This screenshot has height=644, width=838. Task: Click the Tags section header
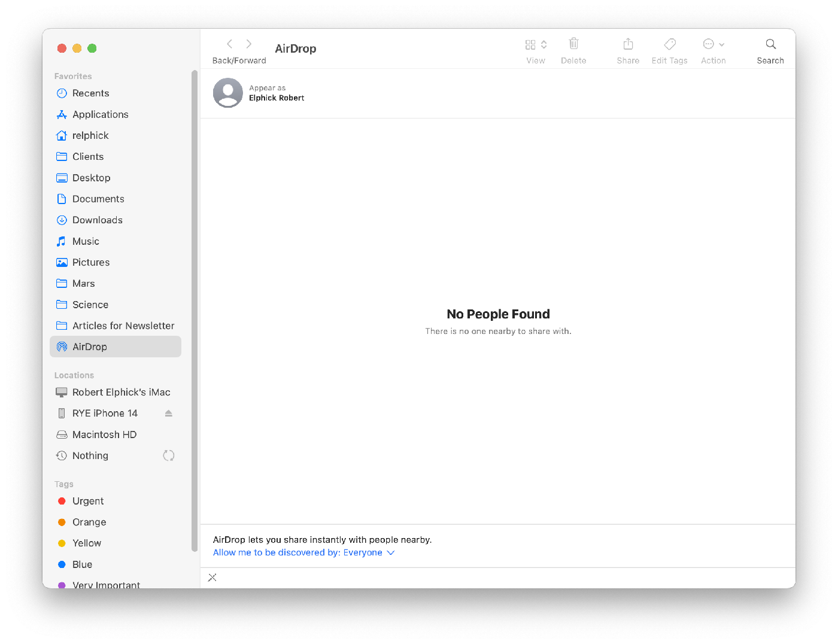click(64, 484)
